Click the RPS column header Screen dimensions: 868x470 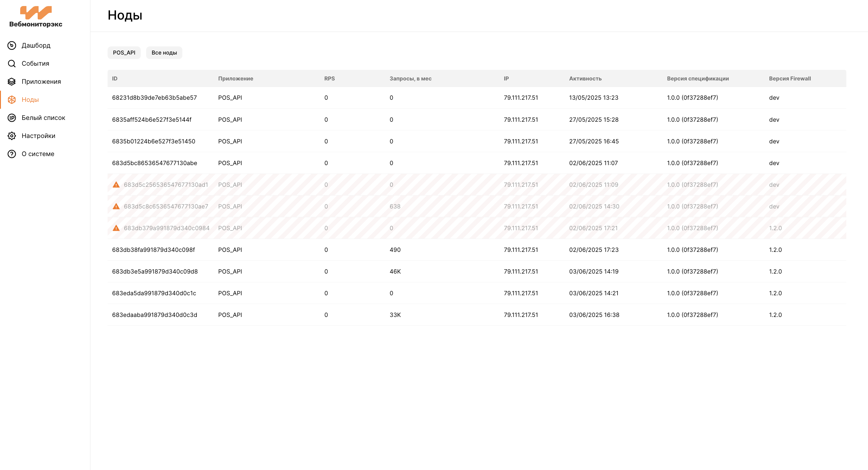[x=329, y=79]
